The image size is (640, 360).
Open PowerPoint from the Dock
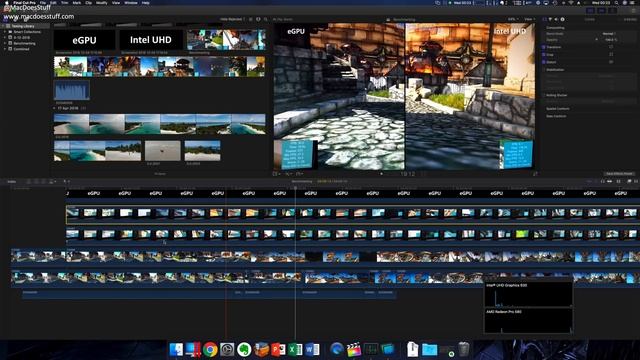278,350
